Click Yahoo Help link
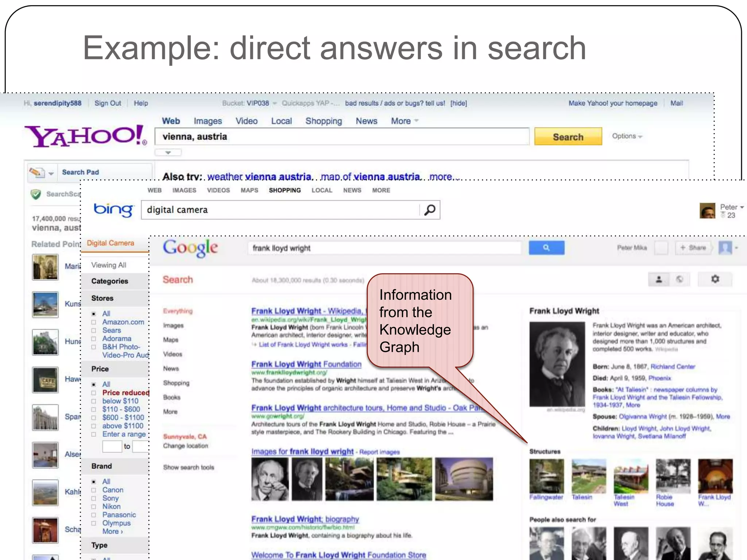 [141, 103]
